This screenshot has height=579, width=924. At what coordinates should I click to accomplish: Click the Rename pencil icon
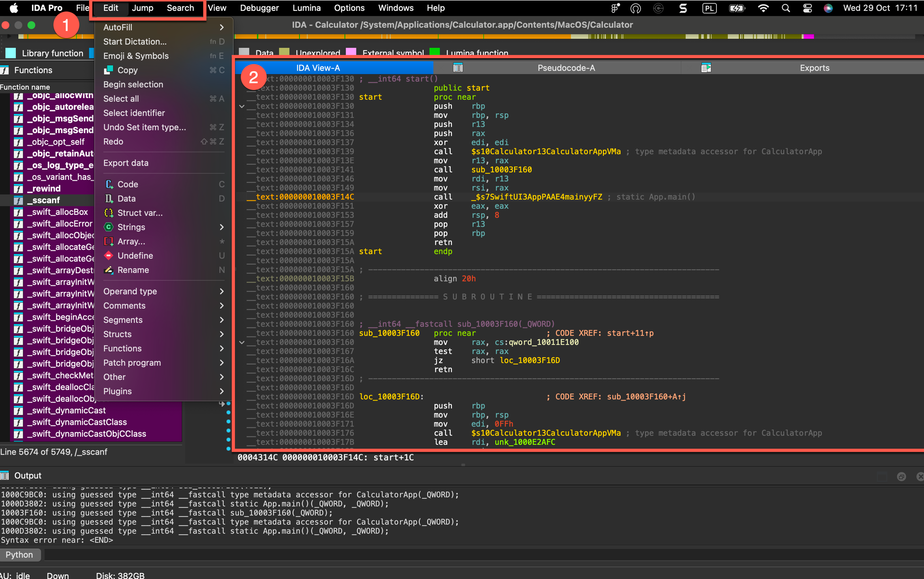[x=109, y=270]
